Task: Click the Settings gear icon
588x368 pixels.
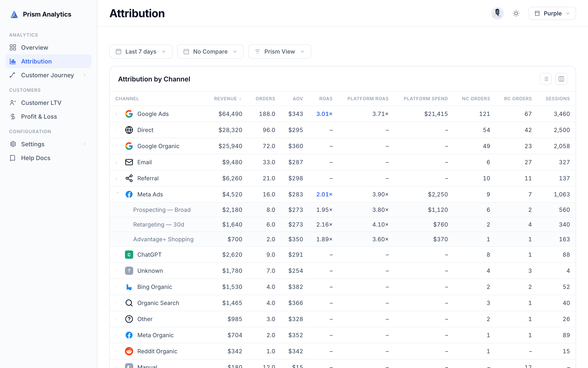Action: click(13, 144)
